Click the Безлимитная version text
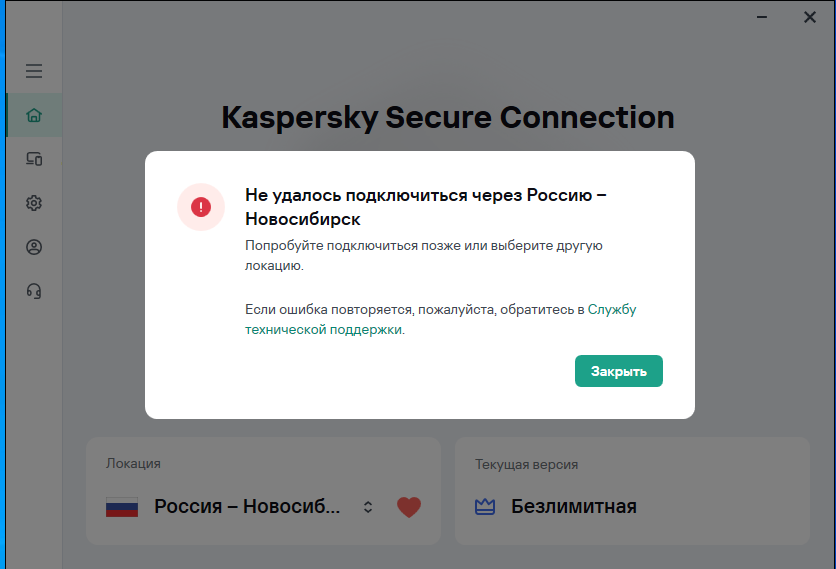Image resolution: width=836 pixels, height=569 pixels. (574, 506)
